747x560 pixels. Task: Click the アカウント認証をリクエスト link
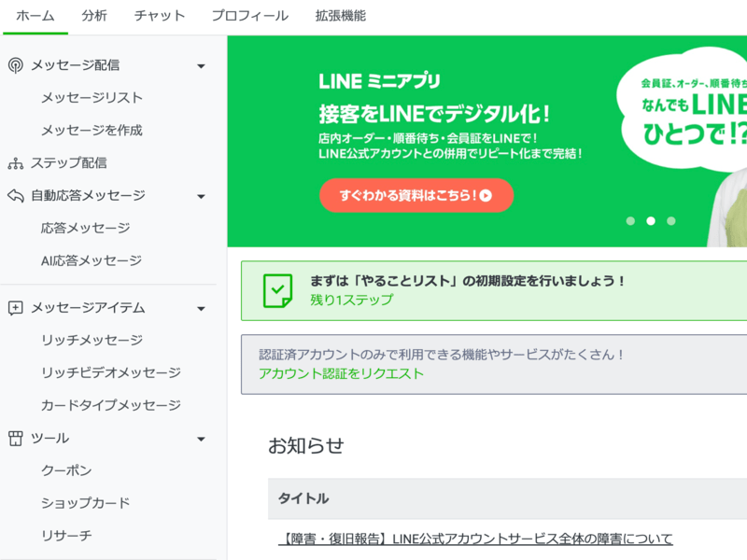click(341, 373)
